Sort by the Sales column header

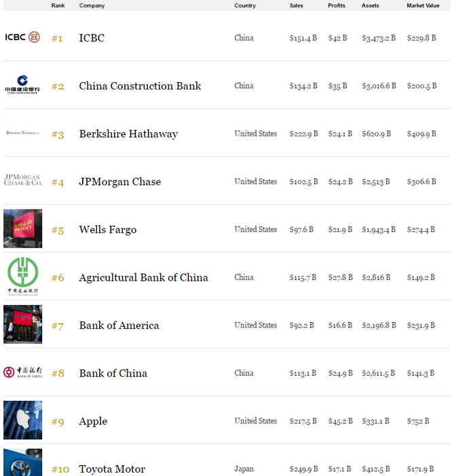pyautogui.click(x=297, y=5)
